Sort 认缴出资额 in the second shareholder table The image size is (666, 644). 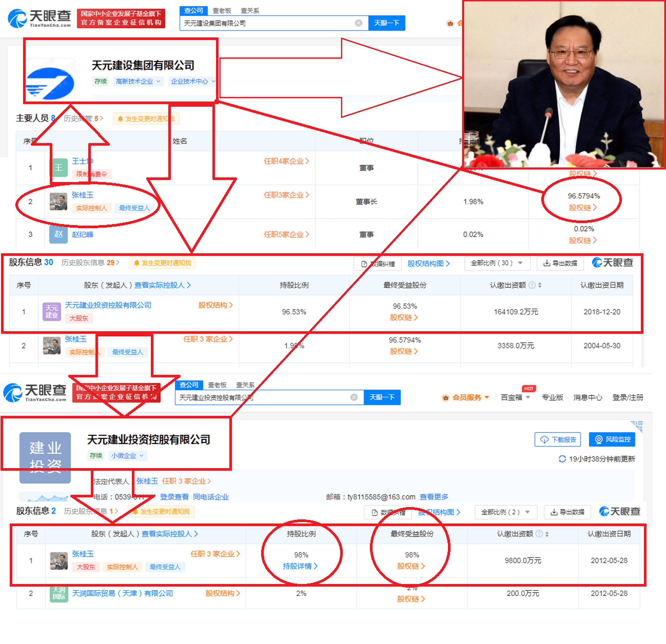(x=547, y=534)
